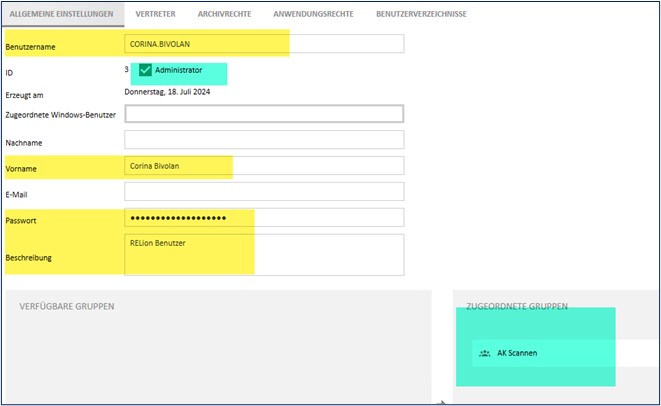Focus the Zugeordnete Windows-Benutzer field
Image resolution: width=661 pixels, height=406 pixels.
point(264,114)
